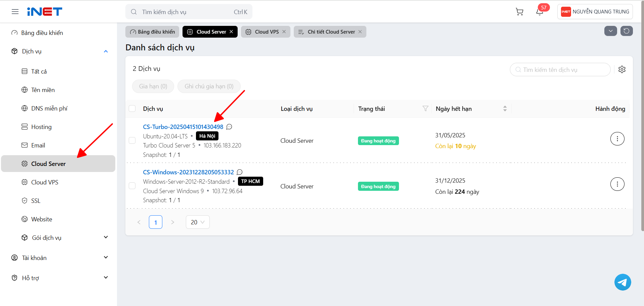Filter by Trạng thái funnel icon
The height and width of the screenshot is (306, 644).
[x=425, y=108]
